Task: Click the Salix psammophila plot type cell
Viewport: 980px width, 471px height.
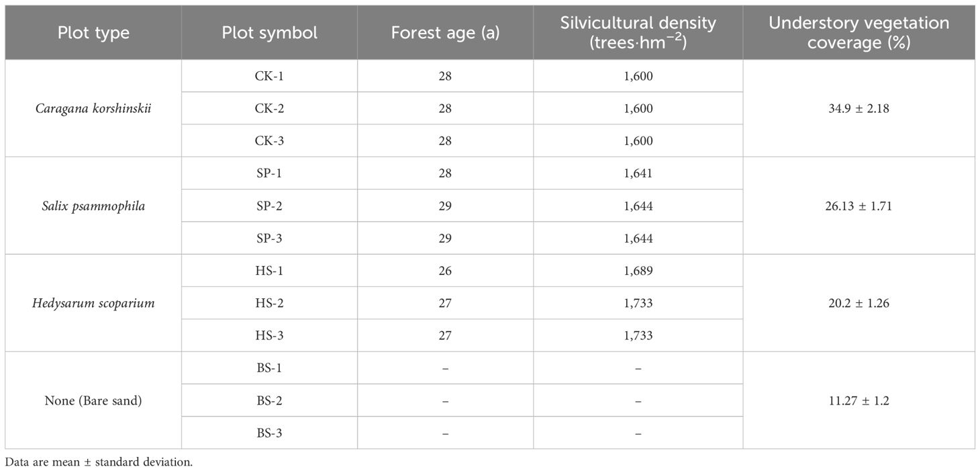Action: (x=93, y=206)
